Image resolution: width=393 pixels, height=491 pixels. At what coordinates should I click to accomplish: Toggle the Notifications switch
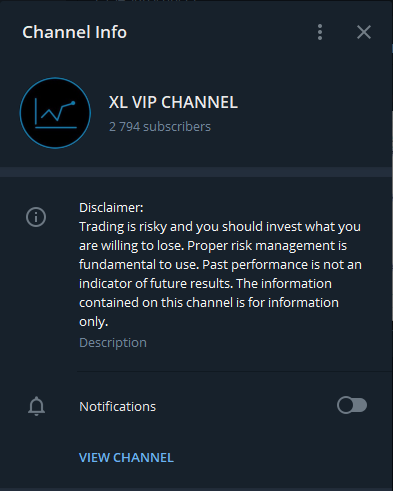pyautogui.click(x=352, y=405)
